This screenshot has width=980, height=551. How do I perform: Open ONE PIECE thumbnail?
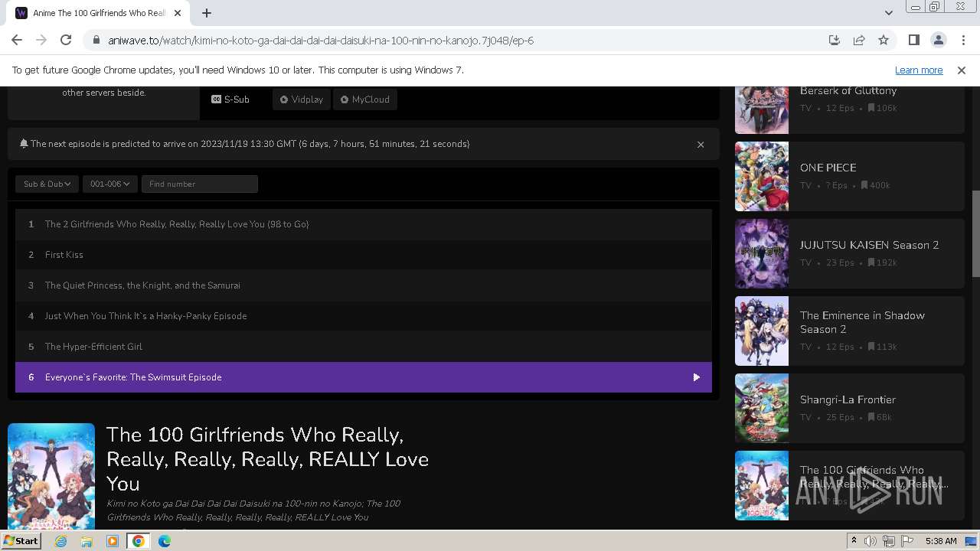click(762, 177)
